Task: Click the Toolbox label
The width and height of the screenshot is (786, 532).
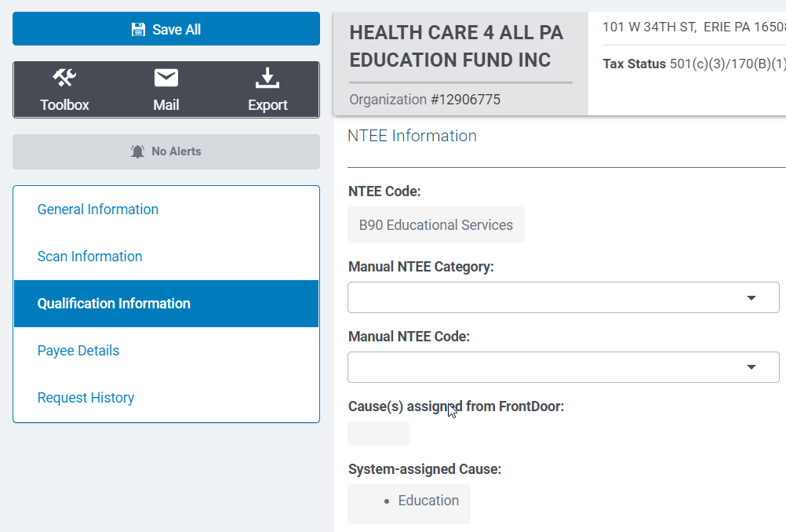Action: pos(64,105)
